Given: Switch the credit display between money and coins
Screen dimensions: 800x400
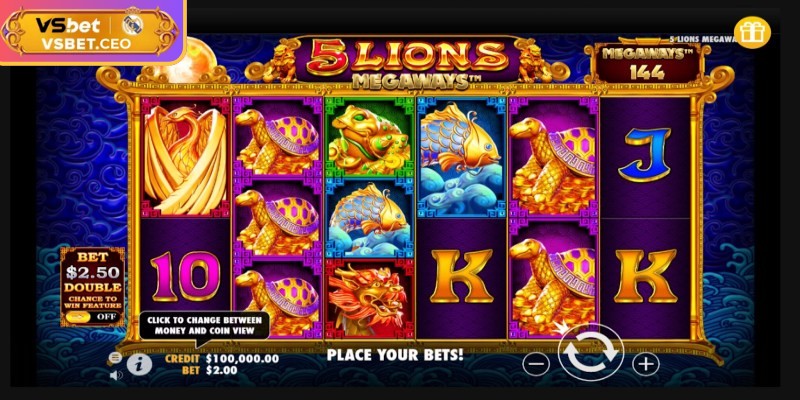Looking at the screenshot, I should [221, 359].
